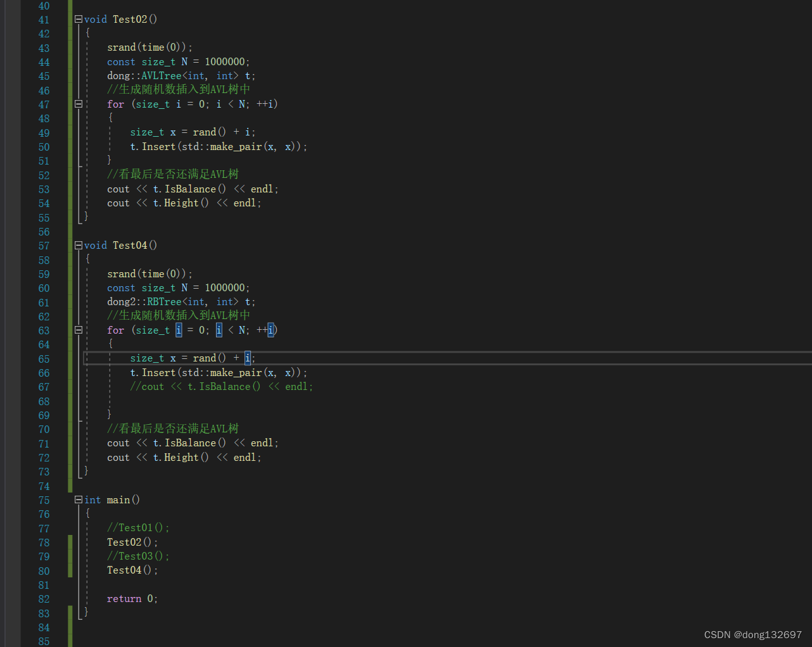Click line number 82 in the gutter
812x647 pixels.
[44, 599]
